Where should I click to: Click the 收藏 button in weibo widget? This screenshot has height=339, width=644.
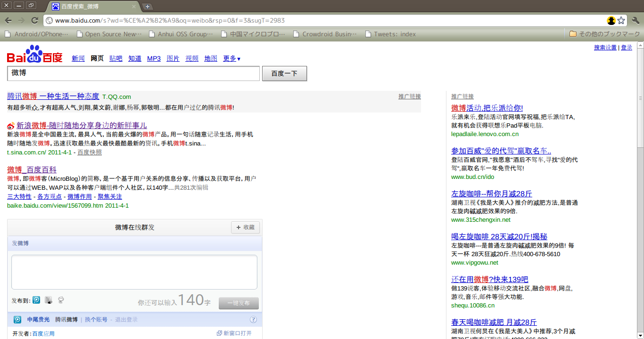pyautogui.click(x=245, y=227)
